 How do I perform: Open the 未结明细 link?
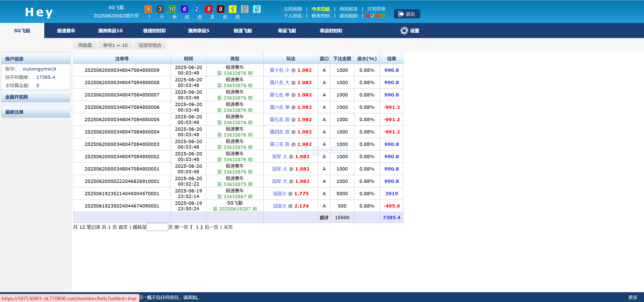tap(293, 9)
